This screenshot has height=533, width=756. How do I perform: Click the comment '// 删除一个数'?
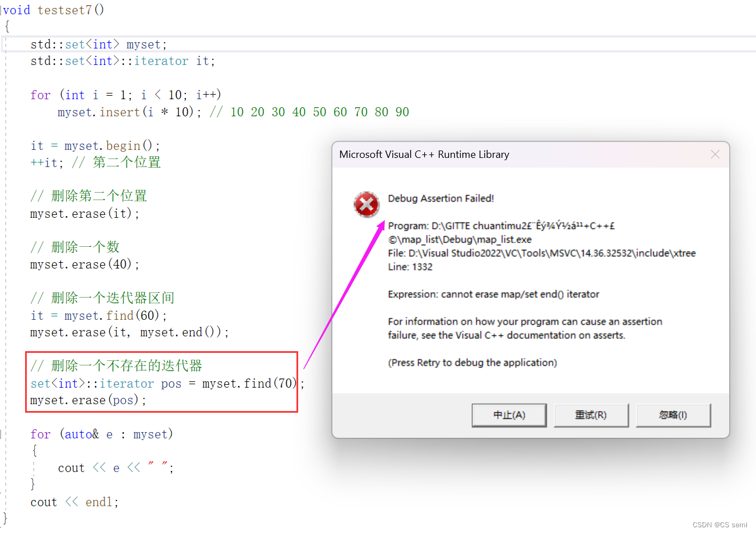pyautogui.click(x=75, y=247)
